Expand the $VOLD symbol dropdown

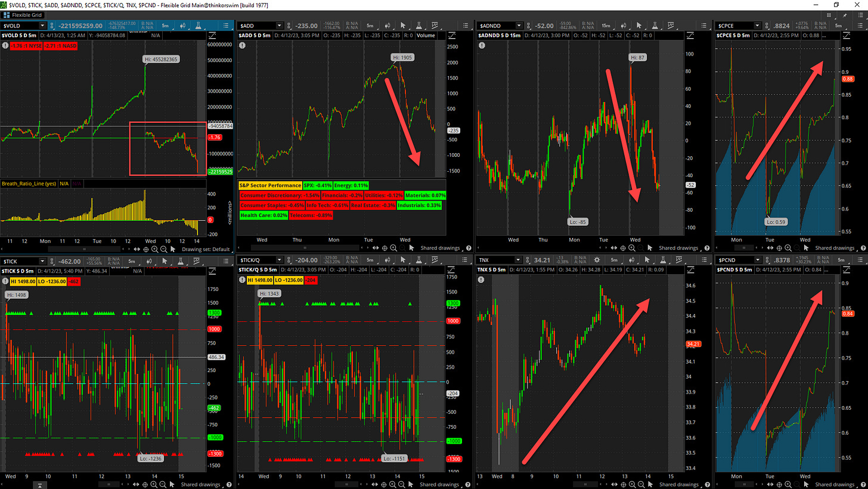point(42,26)
